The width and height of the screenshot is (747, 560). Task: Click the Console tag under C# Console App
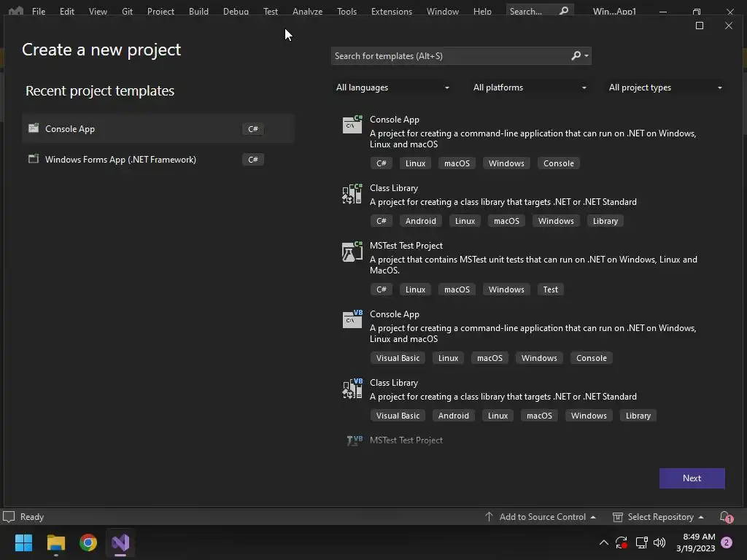coord(558,163)
